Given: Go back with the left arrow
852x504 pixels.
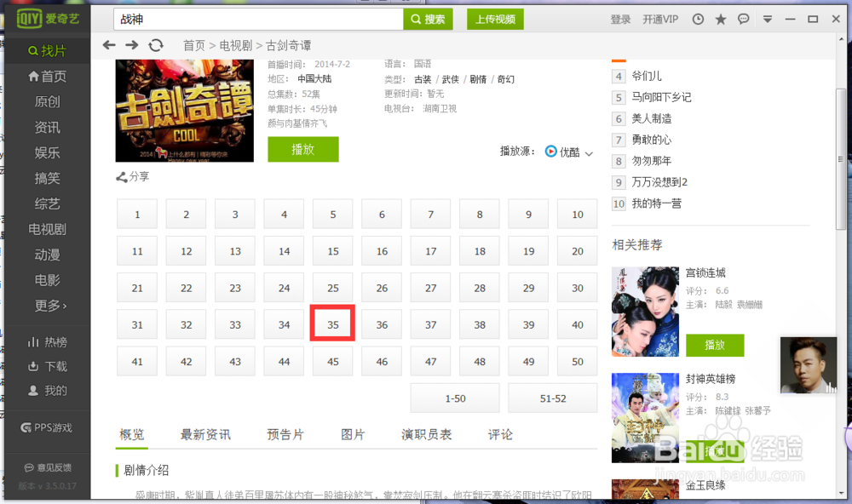Looking at the screenshot, I should point(109,45).
